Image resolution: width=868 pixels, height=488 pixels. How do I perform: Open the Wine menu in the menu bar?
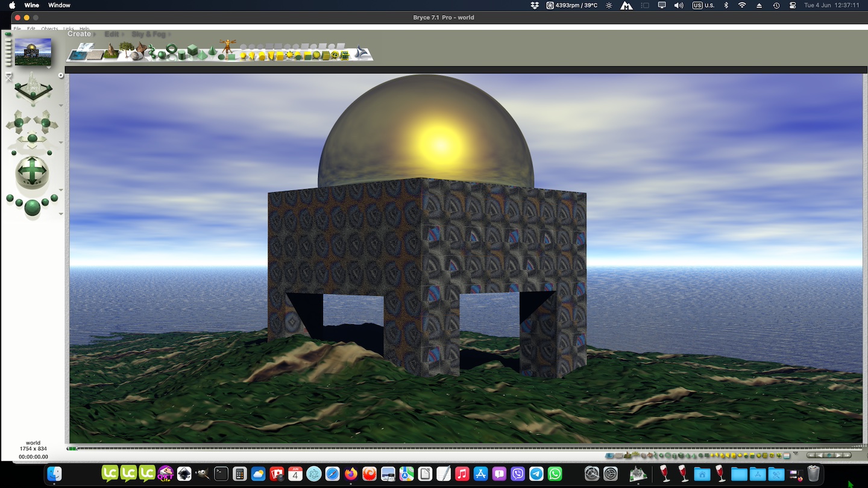point(31,5)
